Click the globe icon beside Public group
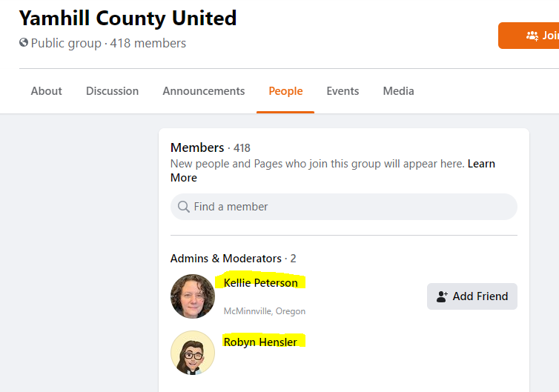559x392 pixels. [24, 43]
